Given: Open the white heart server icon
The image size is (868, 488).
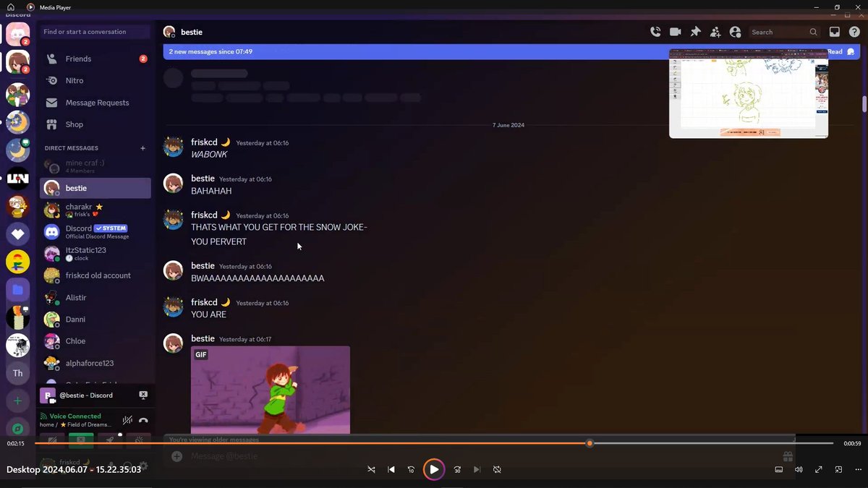Looking at the screenshot, I should coord(17,234).
